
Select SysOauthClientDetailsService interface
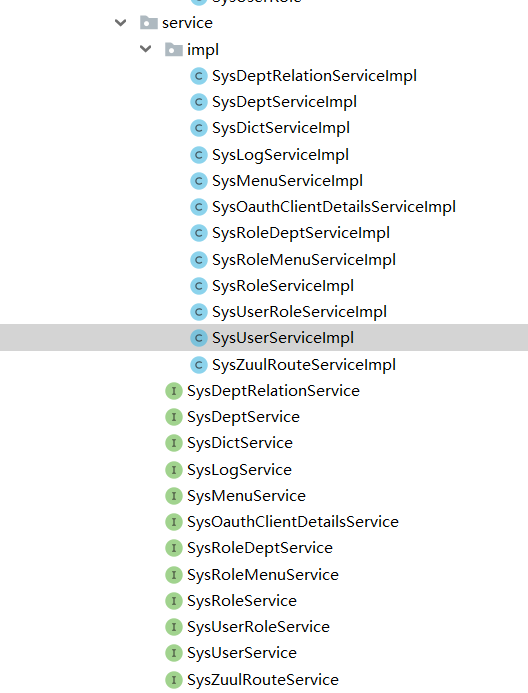[292, 522]
